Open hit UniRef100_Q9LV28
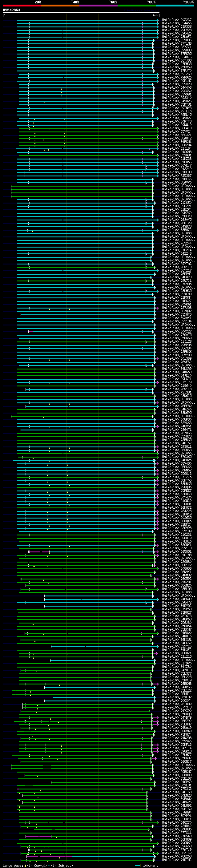 point(177,30)
